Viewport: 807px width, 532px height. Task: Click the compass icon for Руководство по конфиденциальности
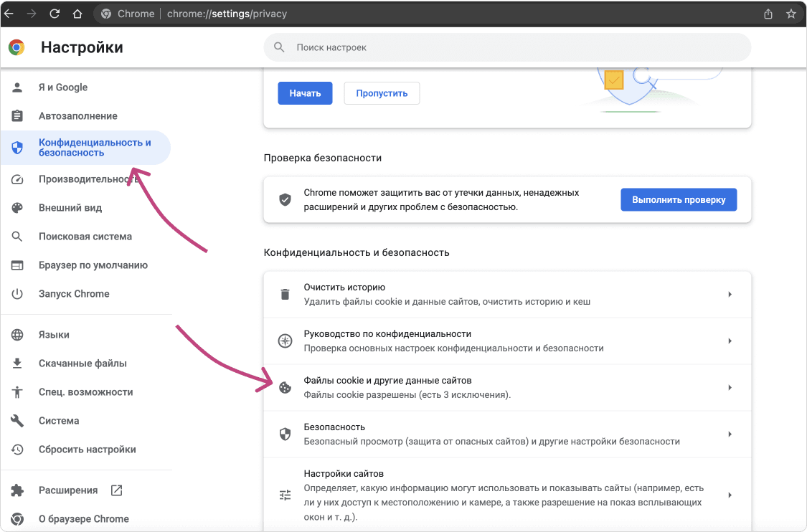(285, 341)
